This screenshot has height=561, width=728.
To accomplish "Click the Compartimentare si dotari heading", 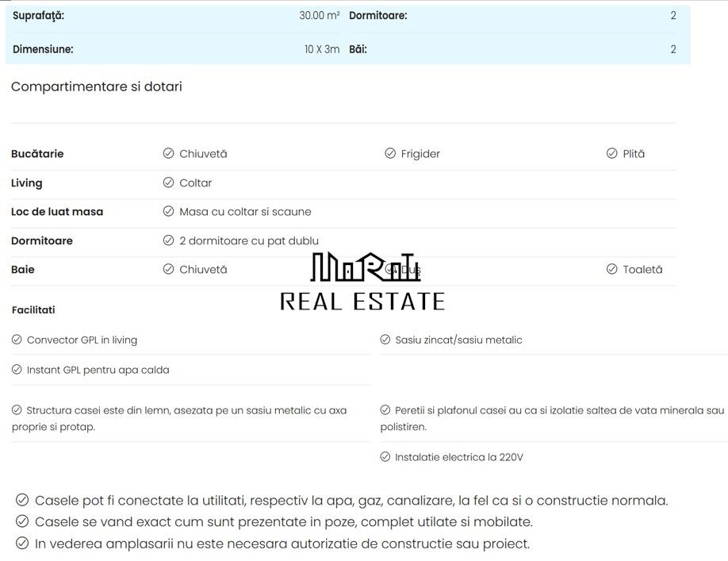I will pos(97,86).
